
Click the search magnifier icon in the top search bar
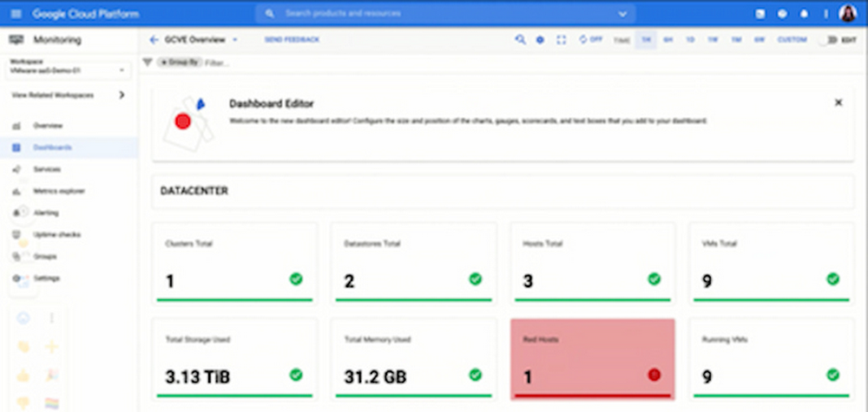click(270, 13)
